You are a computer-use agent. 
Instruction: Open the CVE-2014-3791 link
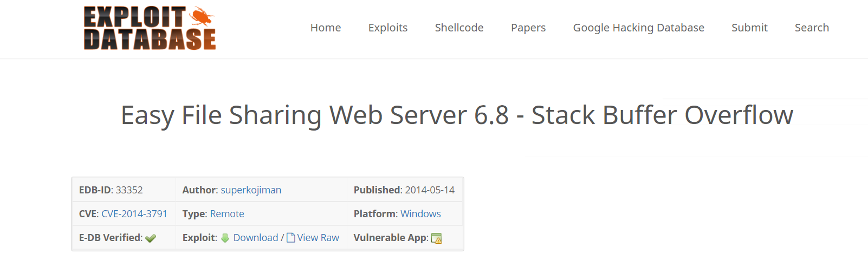point(134,214)
